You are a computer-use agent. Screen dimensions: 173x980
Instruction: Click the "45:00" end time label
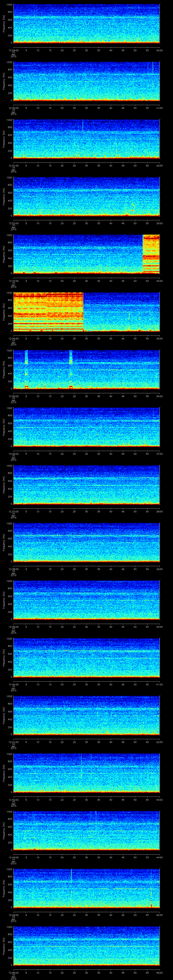160,915
